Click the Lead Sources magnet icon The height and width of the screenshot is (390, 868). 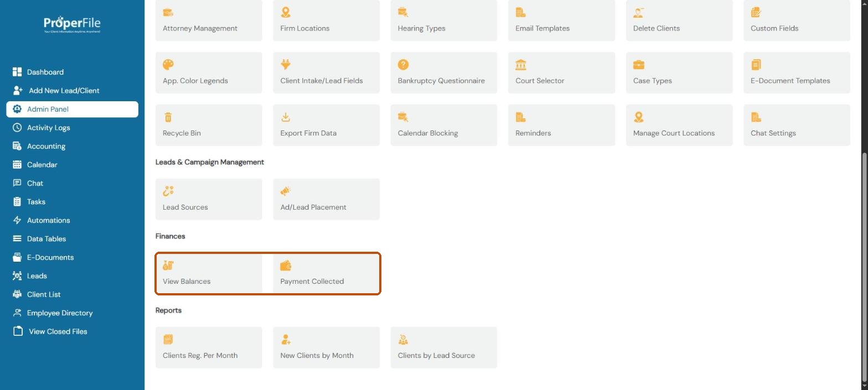pyautogui.click(x=168, y=191)
